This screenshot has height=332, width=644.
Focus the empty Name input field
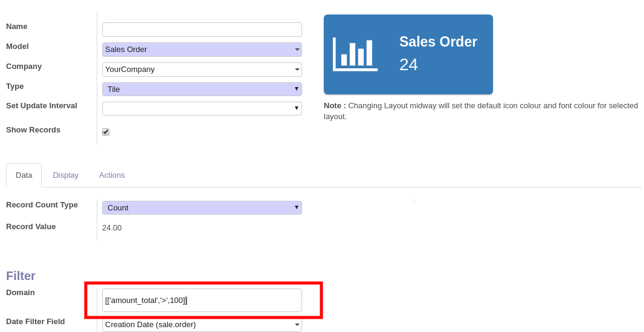pos(202,30)
